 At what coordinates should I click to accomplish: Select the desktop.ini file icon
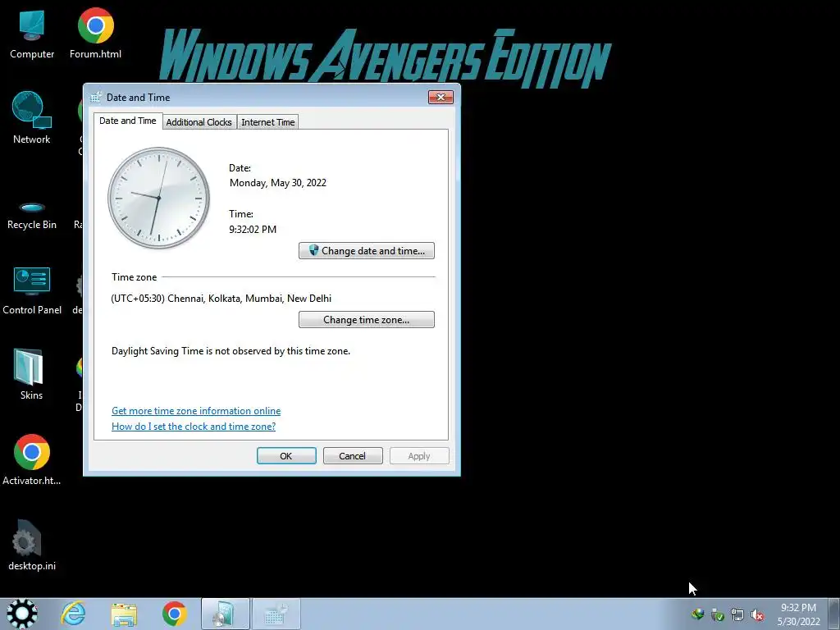coord(32,546)
